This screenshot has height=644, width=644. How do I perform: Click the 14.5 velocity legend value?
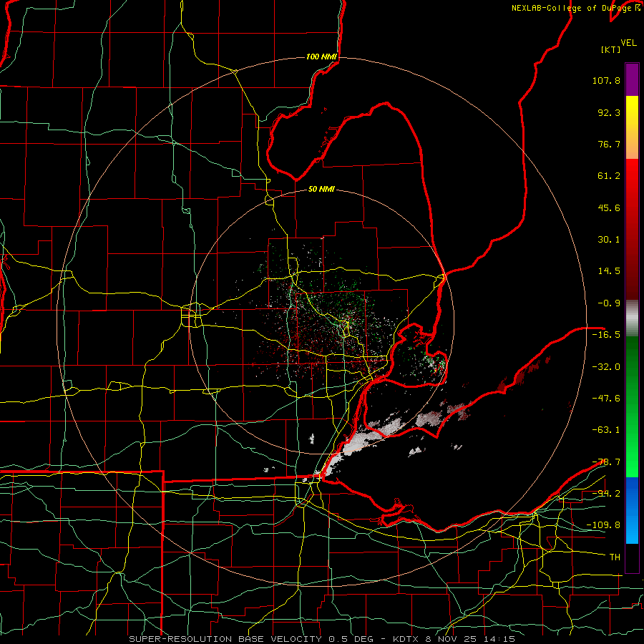tap(609, 271)
